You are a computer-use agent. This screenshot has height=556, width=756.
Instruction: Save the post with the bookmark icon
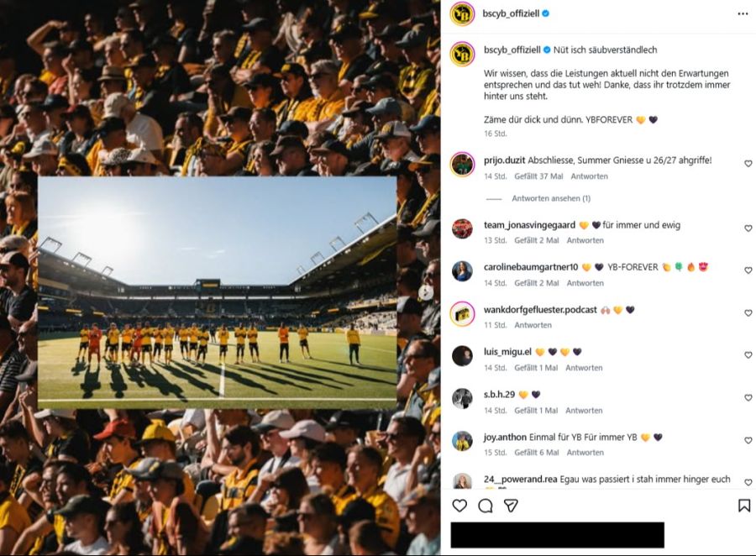click(x=743, y=506)
